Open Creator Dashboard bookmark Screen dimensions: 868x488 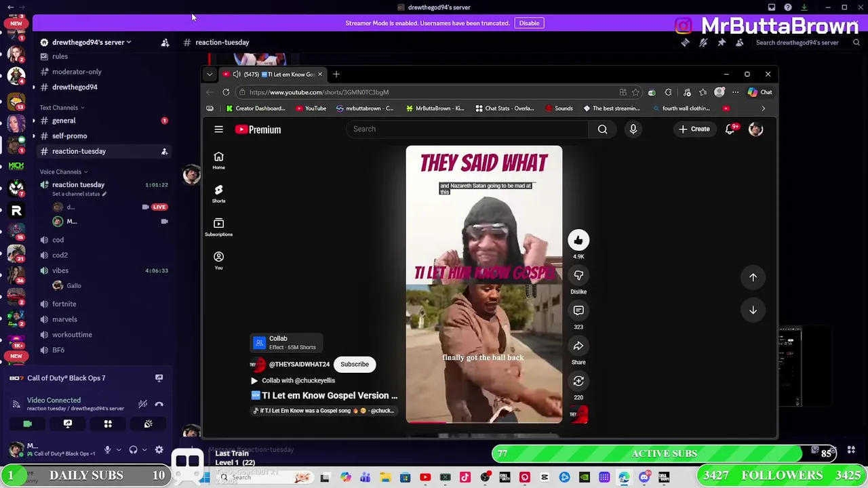click(x=255, y=108)
